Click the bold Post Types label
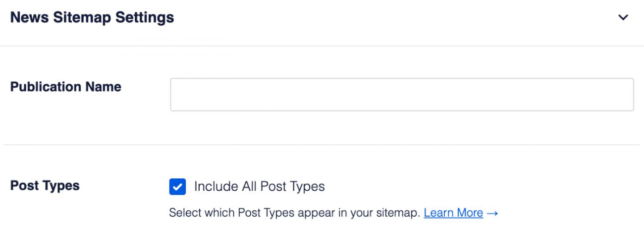Screen dimensions: 644x229 45,186
